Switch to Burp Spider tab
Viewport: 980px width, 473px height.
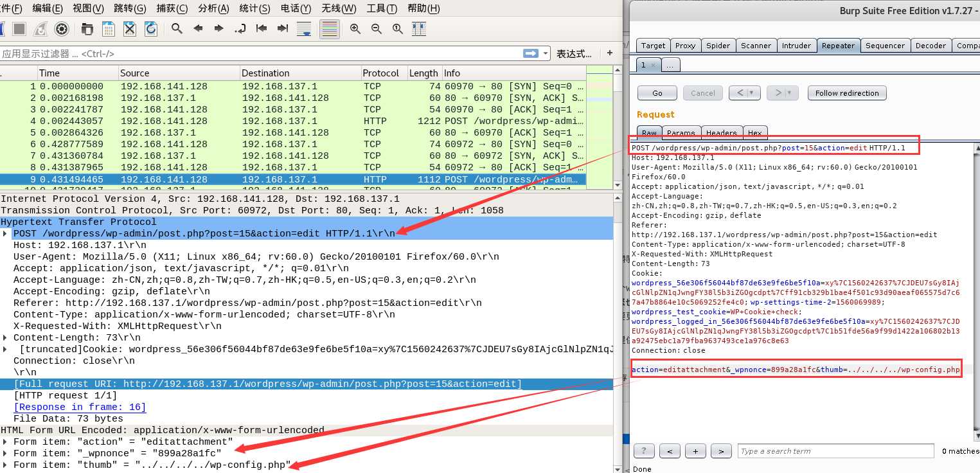click(718, 46)
